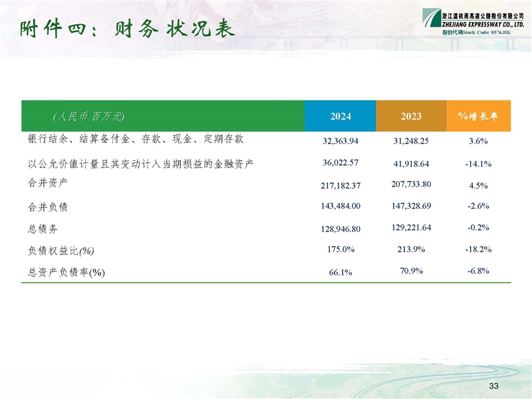Click the 2024 debt ratio value 66.1%
Screen dimensions: 532x399
340,272
